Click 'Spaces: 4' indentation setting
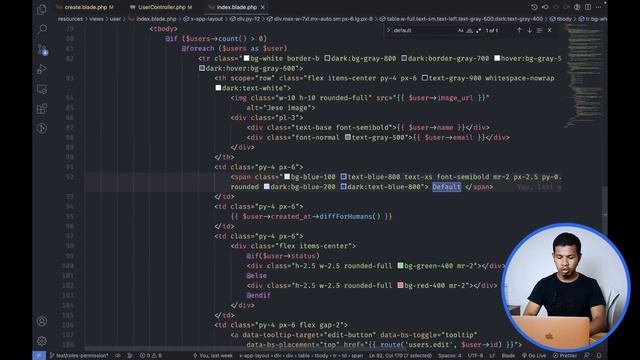640x360 pixels. click(x=449, y=356)
